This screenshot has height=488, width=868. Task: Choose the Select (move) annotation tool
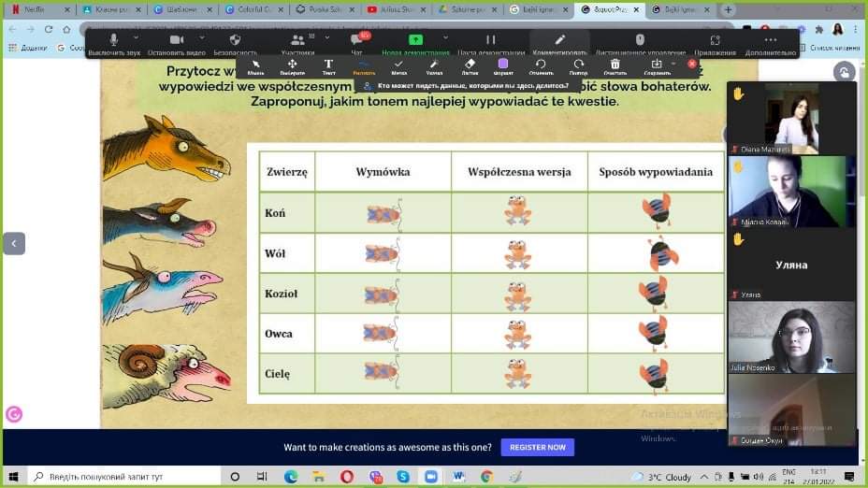pyautogui.click(x=292, y=67)
